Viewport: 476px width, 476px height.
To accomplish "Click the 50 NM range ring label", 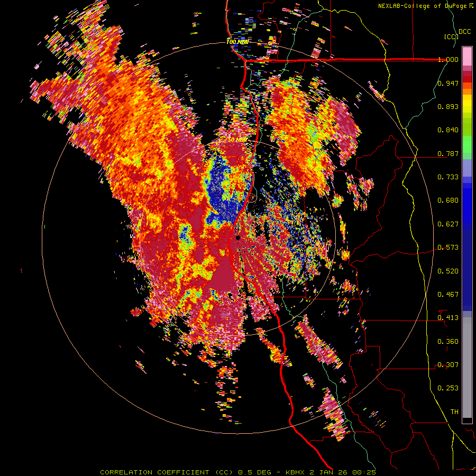I will tap(237, 140).
